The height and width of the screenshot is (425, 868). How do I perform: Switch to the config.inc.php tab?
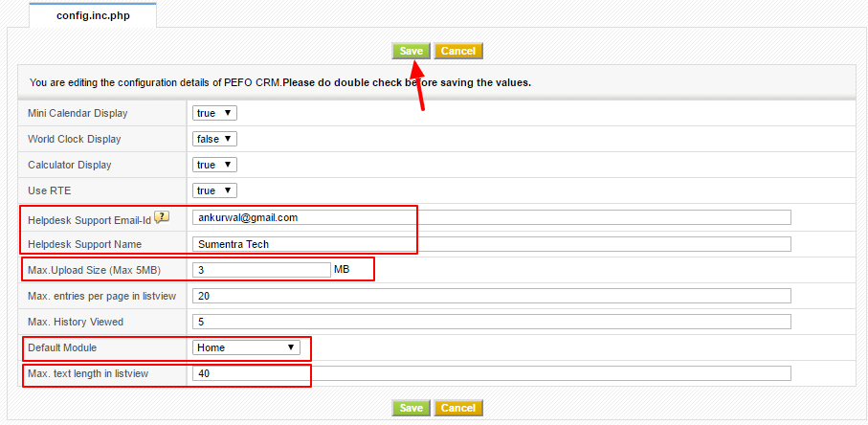(x=92, y=16)
